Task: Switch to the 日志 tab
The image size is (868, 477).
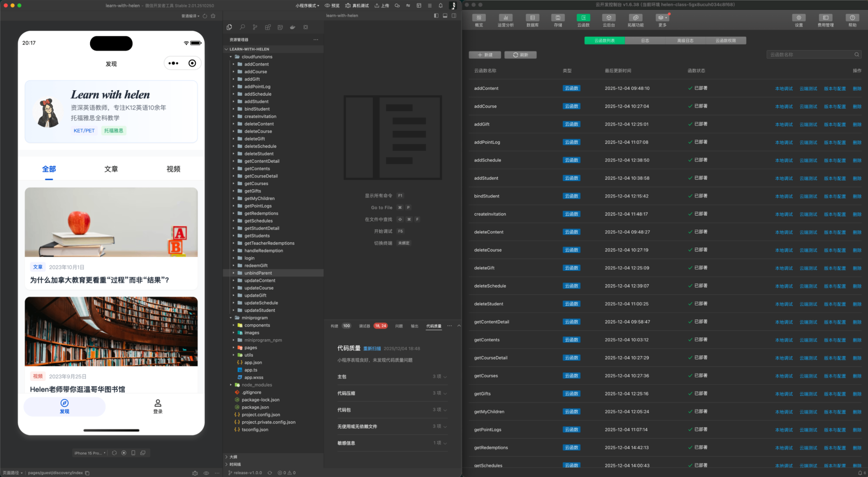Action: point(644,41)
